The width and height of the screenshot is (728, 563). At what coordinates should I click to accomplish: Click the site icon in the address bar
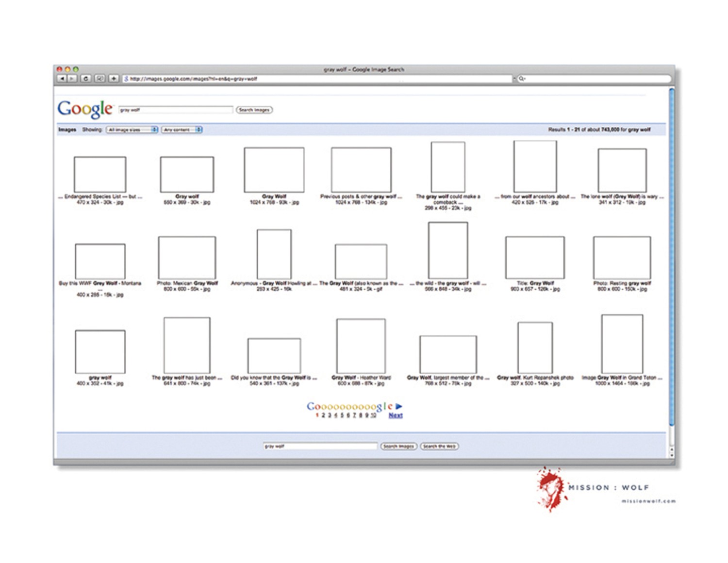[126, 79]
